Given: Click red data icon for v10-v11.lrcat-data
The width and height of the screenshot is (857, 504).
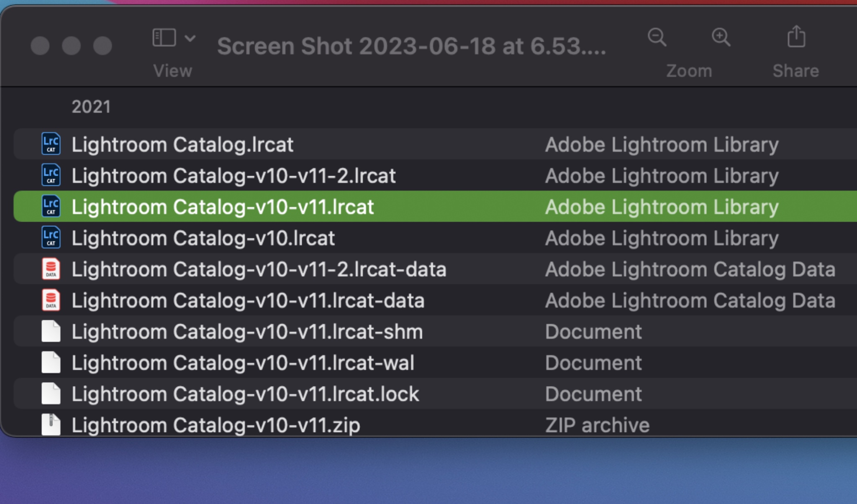Looking at the screenshot, I should click(x=51, y=300).
